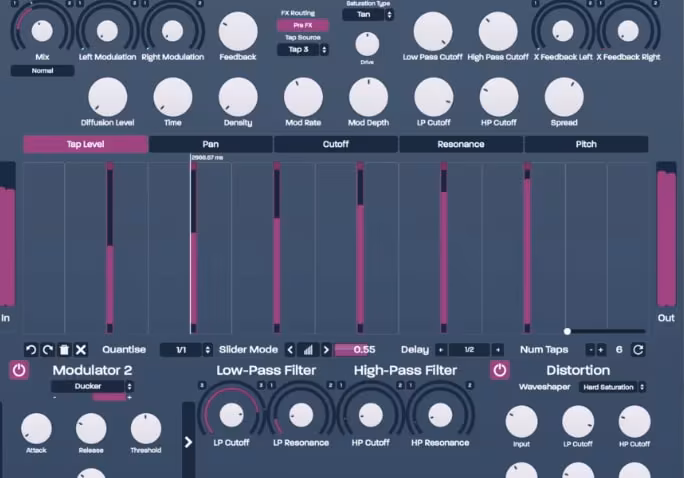Viewport: 684px width, 478px height.
Task: Click the 0.55 slider value bar
Action: (x=355, y=350)
